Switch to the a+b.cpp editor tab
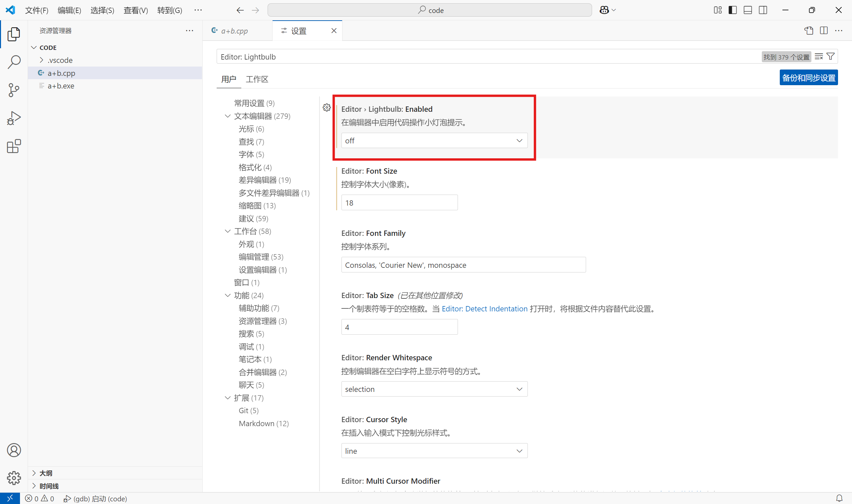The image size is (852, 504). (x=234, y=31)
